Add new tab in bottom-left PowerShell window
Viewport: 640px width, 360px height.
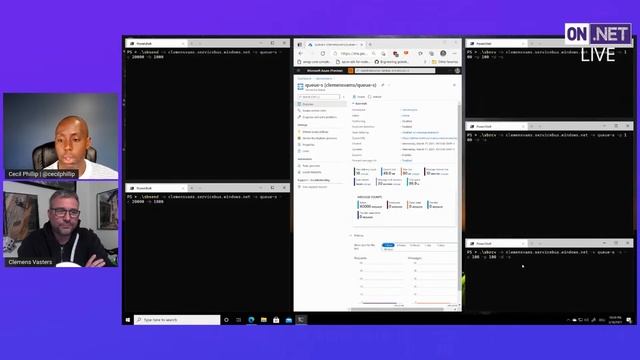coord(191,188)
